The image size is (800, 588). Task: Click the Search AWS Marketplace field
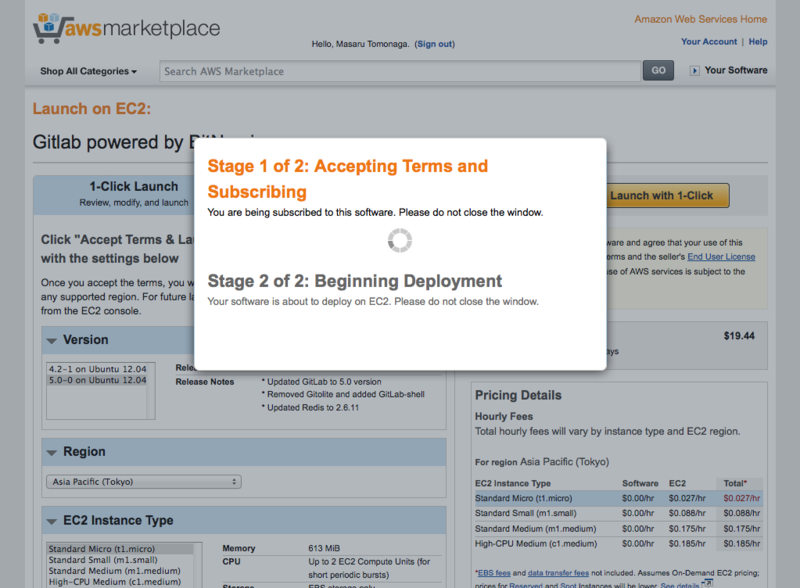(x=400, y=71)
